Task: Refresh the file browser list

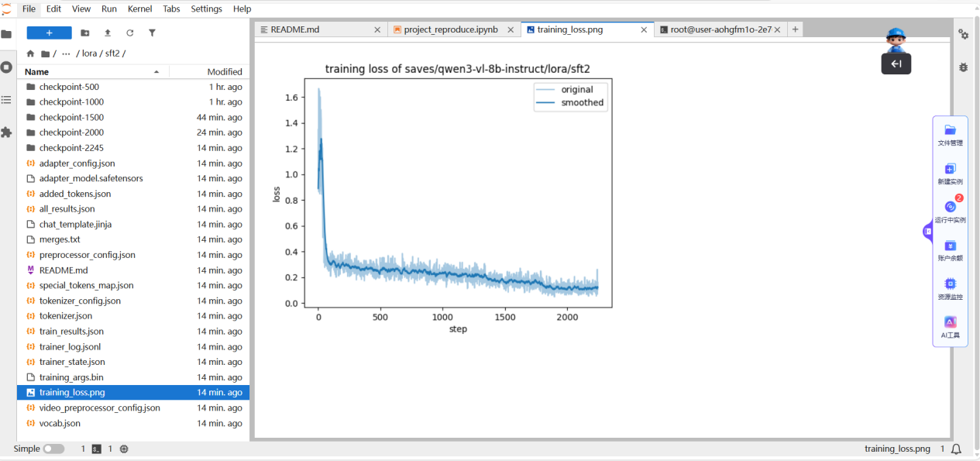Action: 130,33
